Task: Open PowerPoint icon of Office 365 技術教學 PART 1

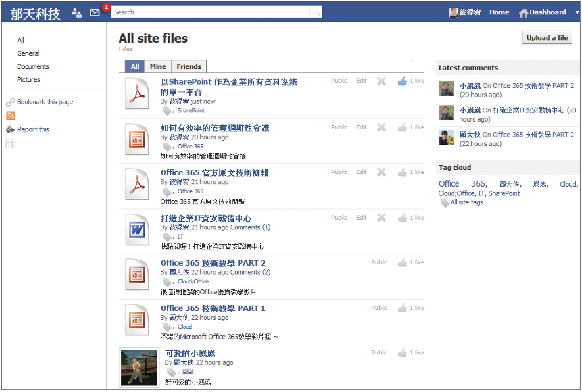Action: point(137,320)
